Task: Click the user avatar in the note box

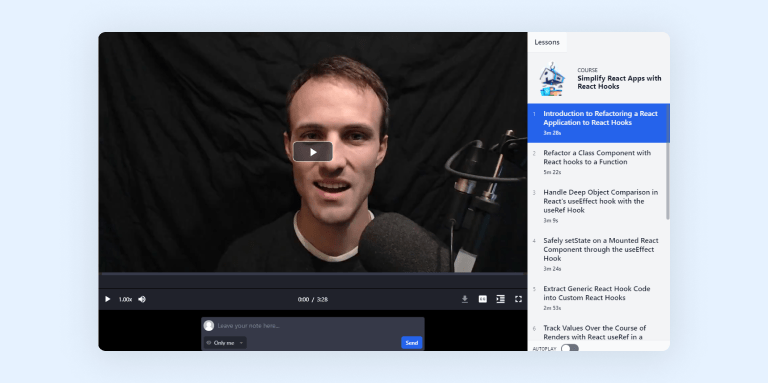Action: click(209, 326)
